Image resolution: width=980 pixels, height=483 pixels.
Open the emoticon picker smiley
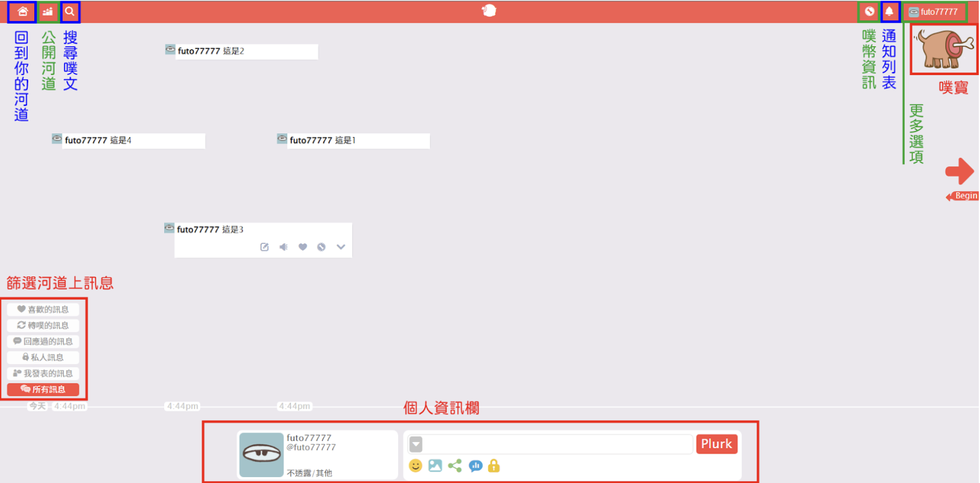point(415,466)
